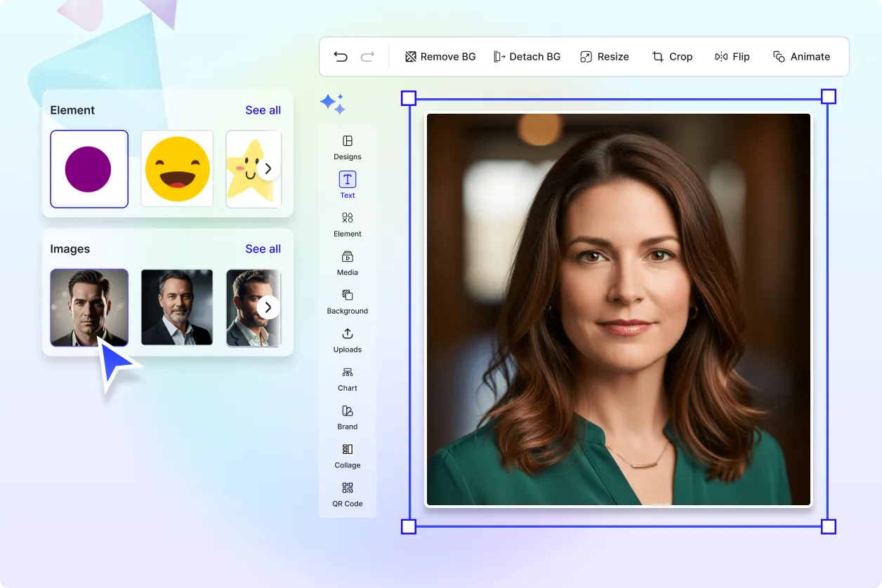Open the Background panel
882x588 pixels.
tap(347, 300)
